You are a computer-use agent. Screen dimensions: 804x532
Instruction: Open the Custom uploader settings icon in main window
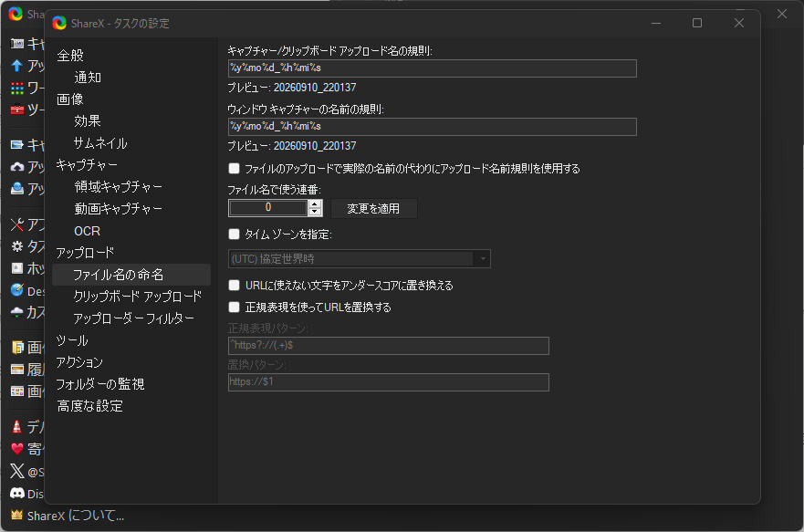[17, 312]
